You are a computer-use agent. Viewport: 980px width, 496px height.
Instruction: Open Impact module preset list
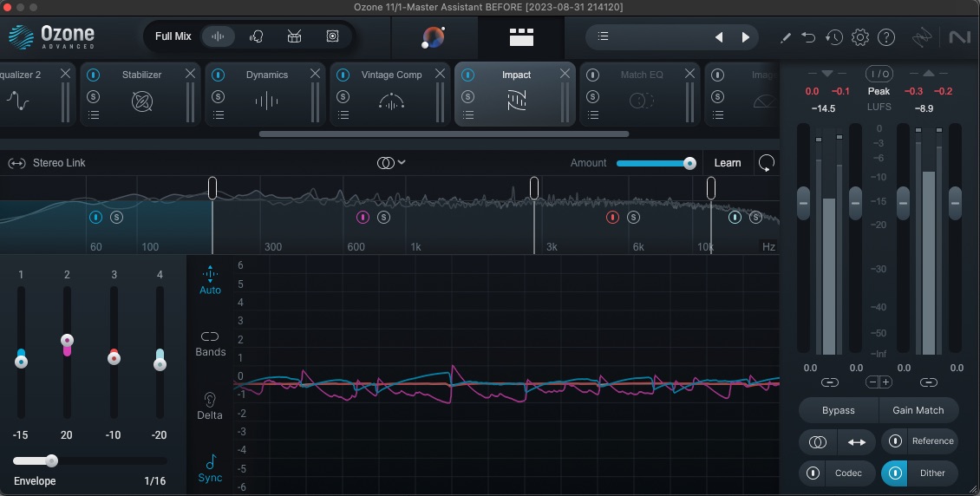468,115
